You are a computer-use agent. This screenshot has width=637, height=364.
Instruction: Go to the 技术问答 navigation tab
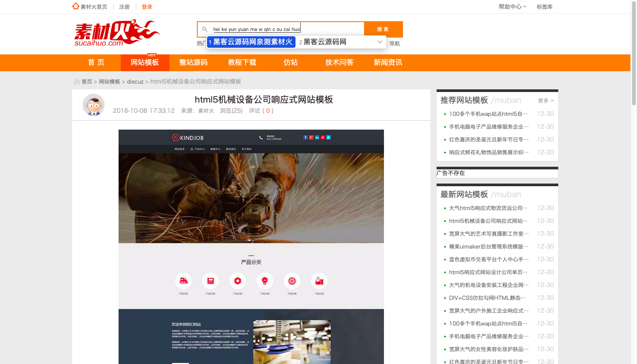(x=339, y=62)
